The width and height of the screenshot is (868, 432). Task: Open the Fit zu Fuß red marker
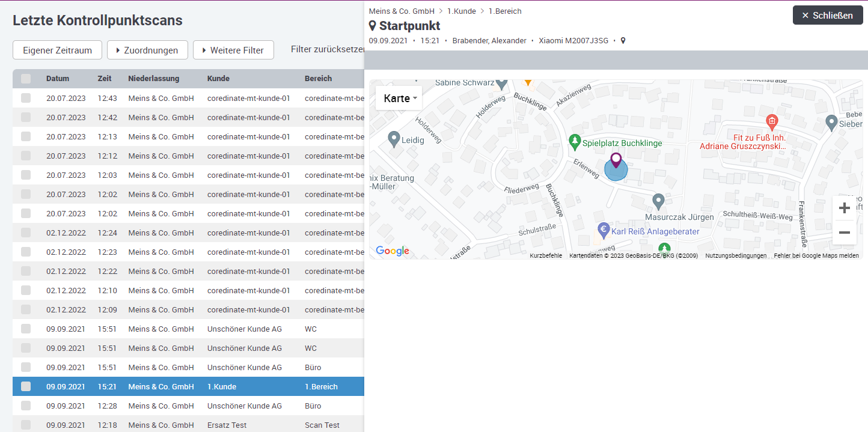772,123
